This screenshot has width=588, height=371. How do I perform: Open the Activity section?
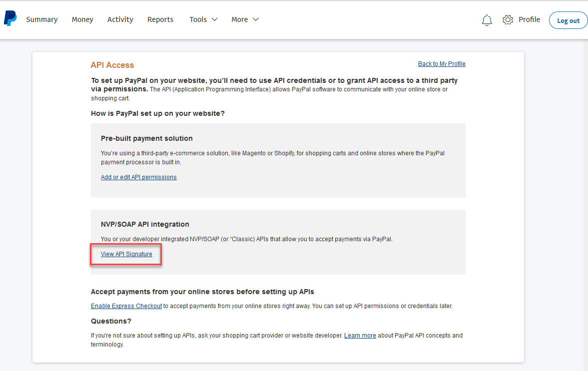[x=120, y=19]
